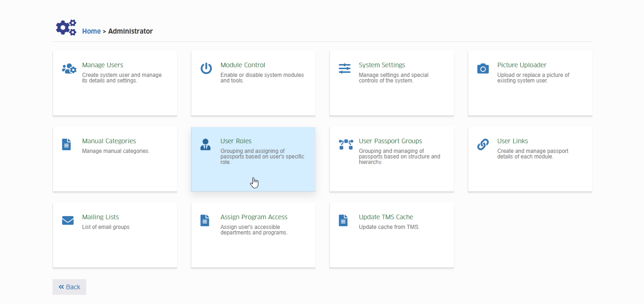
Task: Click the Mailing Lists envelope icon
Action: pos(68,221)
